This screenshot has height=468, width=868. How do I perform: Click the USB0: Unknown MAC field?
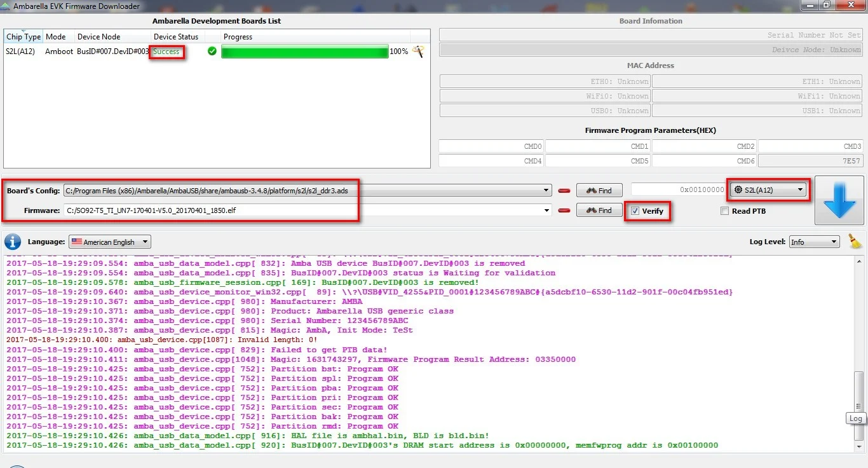coord(545,111)
